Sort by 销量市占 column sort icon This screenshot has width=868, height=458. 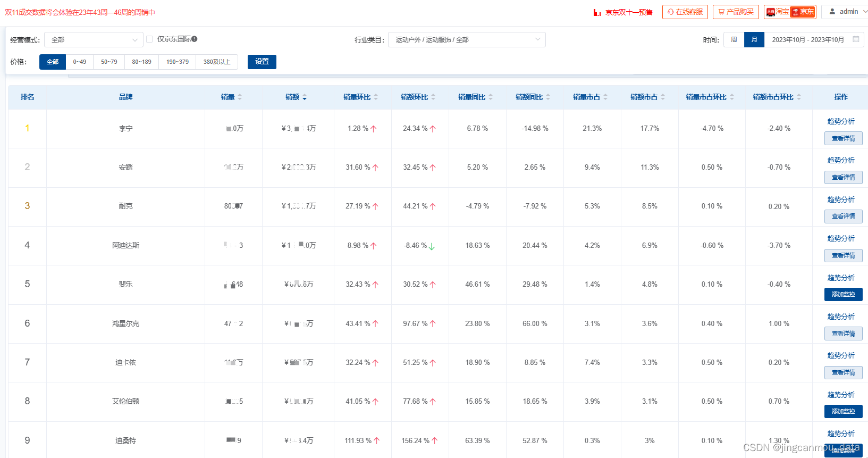[x=605, y=97]
